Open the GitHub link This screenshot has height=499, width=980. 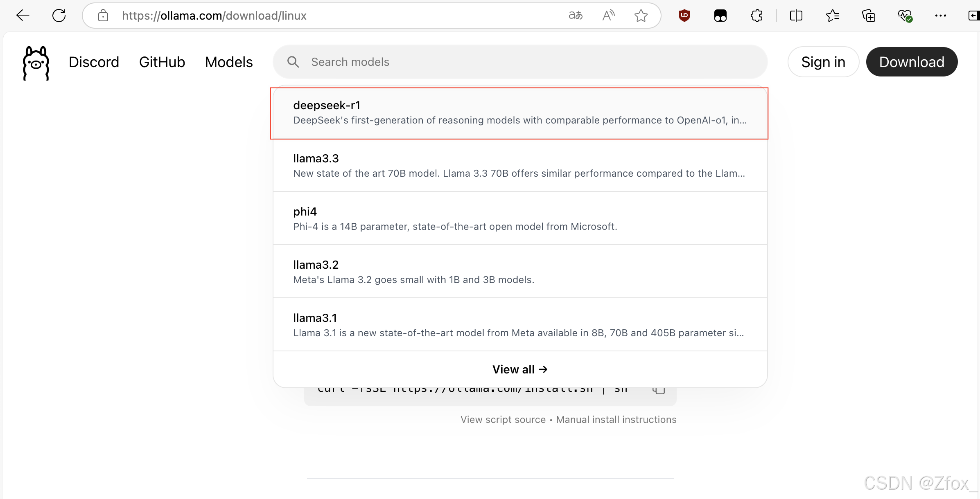click(x=162, y=62)
